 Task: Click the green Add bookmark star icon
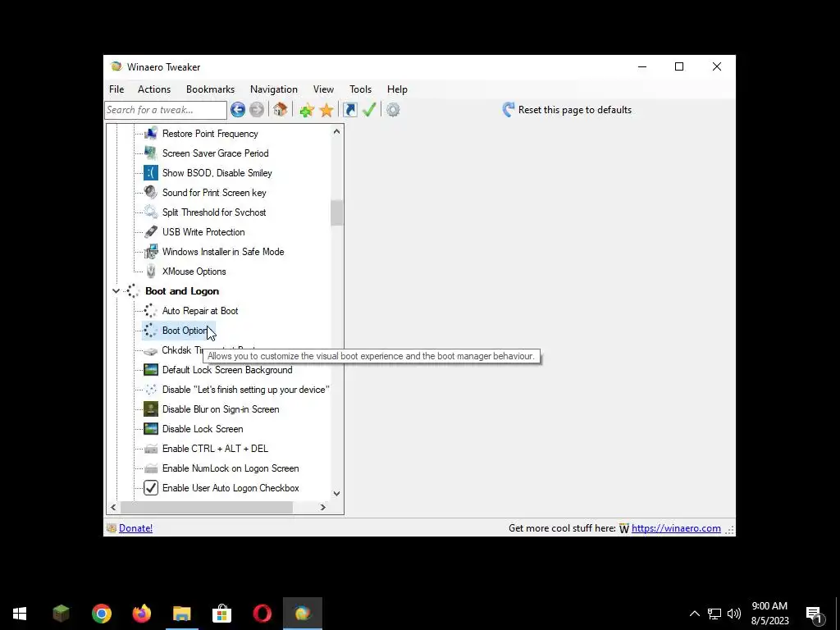[307, 111]
